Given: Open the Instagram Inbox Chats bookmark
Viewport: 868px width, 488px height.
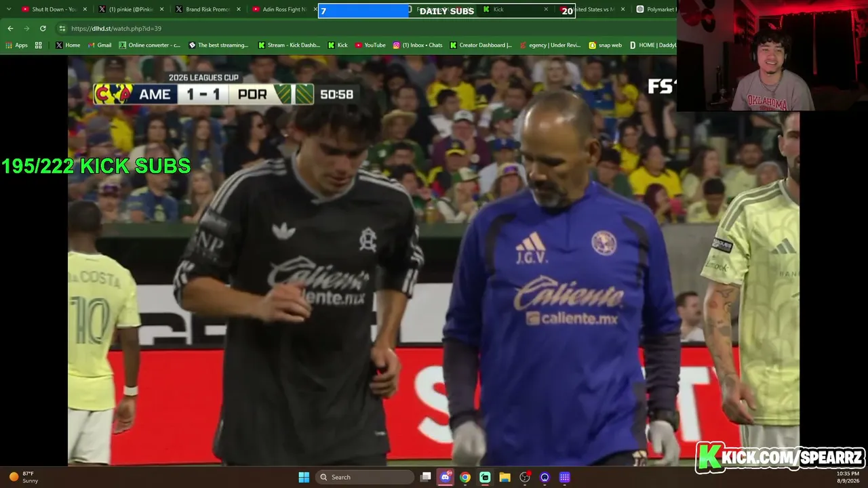Looking at the screenshot, I should coord(418,45).
